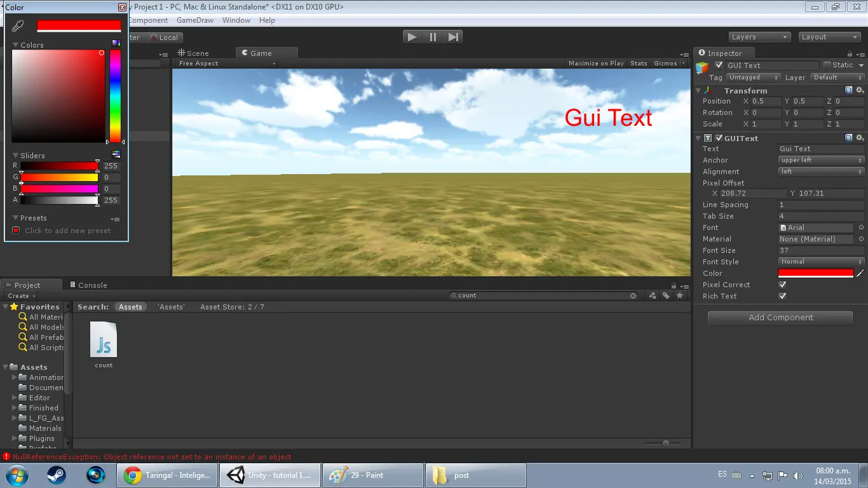Open Transform component settings gear
This screenshot has width=868, height=488.
860,90
